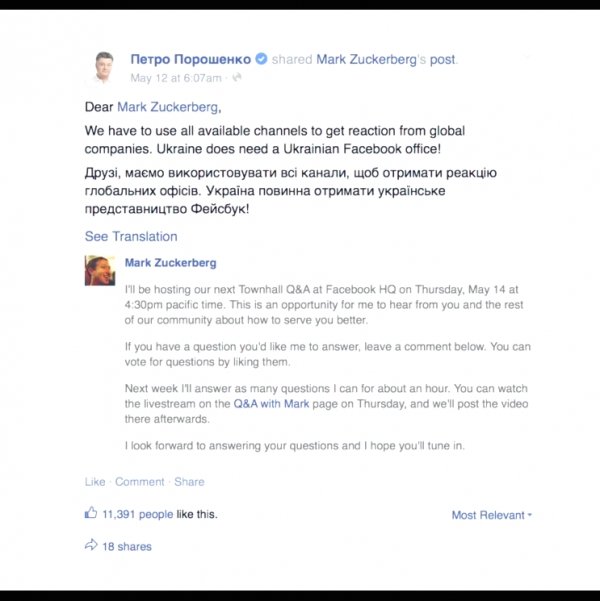
Task: Click See Translation
Action: 131,236
